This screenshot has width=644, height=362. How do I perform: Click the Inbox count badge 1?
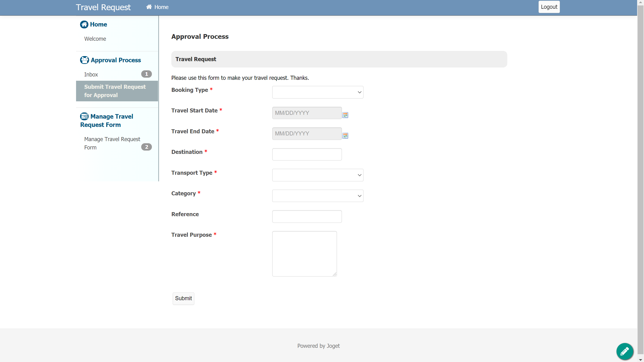pyautogui.click(x=146, y=74)
